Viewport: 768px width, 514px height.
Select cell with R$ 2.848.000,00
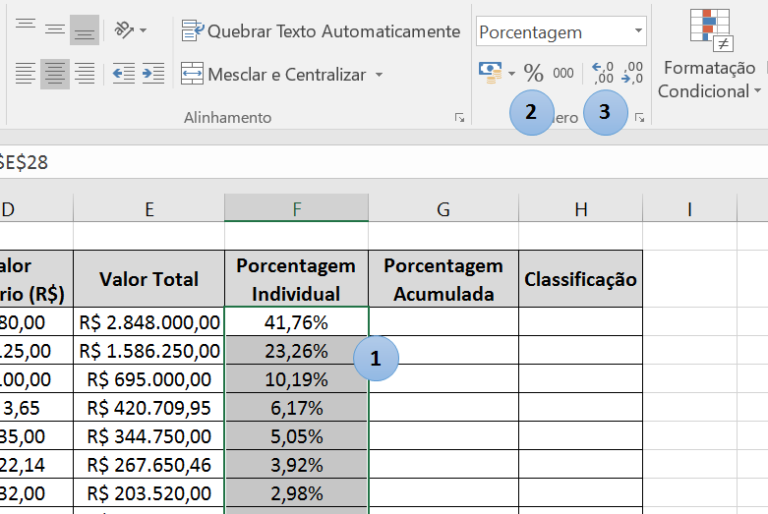(149, 322)
